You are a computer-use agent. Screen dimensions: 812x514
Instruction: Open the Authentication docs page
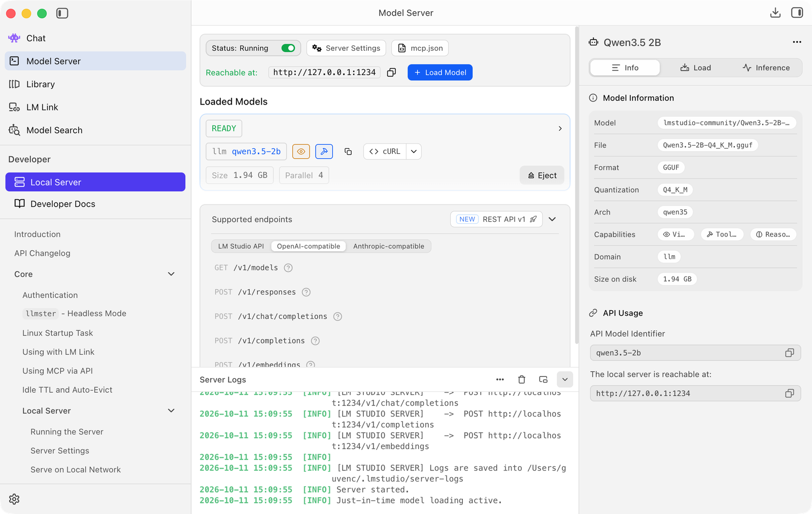point(50,295)
